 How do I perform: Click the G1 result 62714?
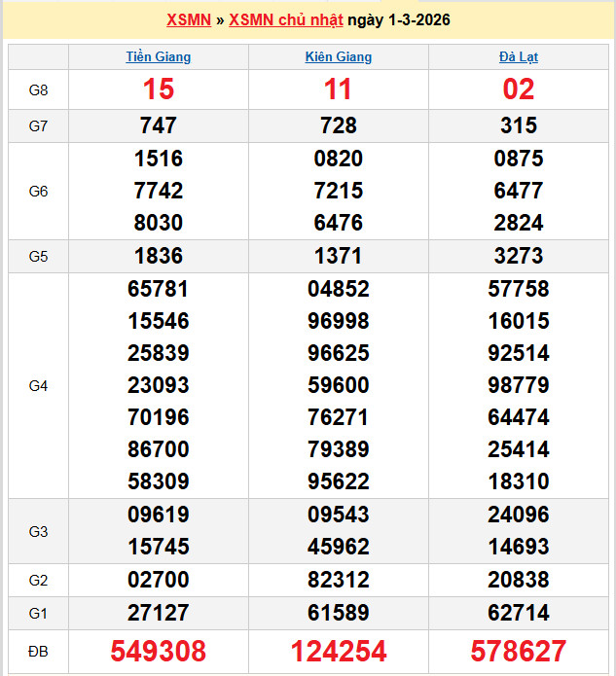click(519, 613)
